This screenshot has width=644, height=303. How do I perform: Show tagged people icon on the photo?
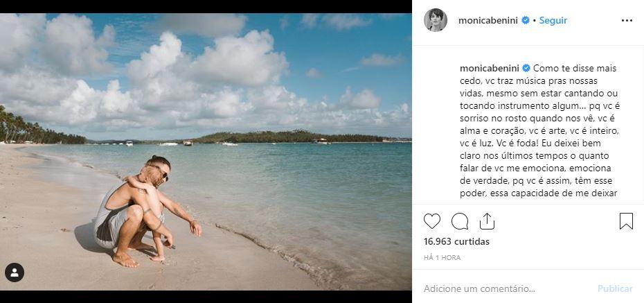click(x=15, y=272)
